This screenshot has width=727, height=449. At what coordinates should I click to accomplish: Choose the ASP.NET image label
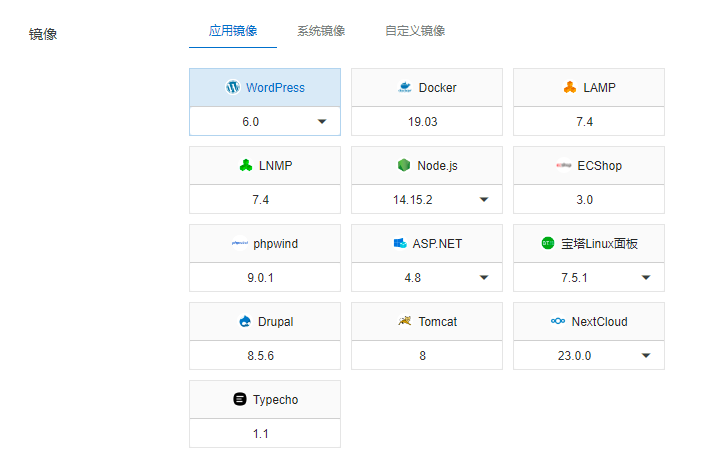(x=437, y=244)
